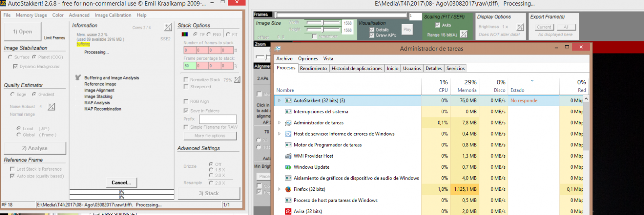Click the 1) Open button
This screenshot has height=215, width=644.
pyautogui.click(x=23, y=31)
